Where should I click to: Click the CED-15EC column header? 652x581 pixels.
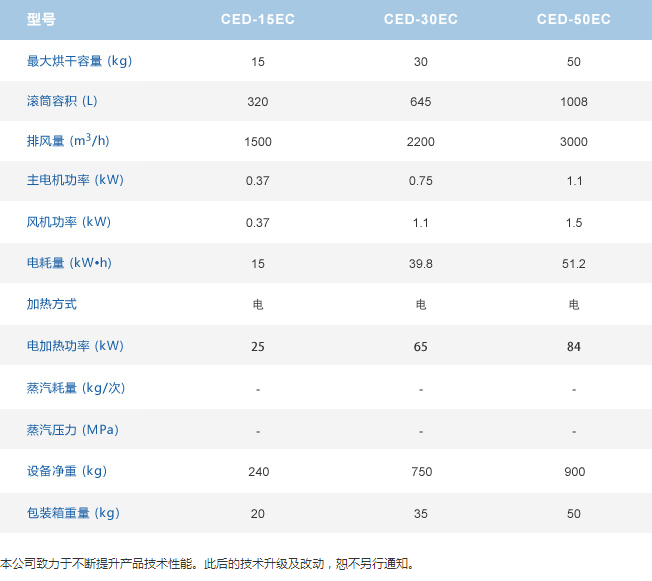point(258,19)
